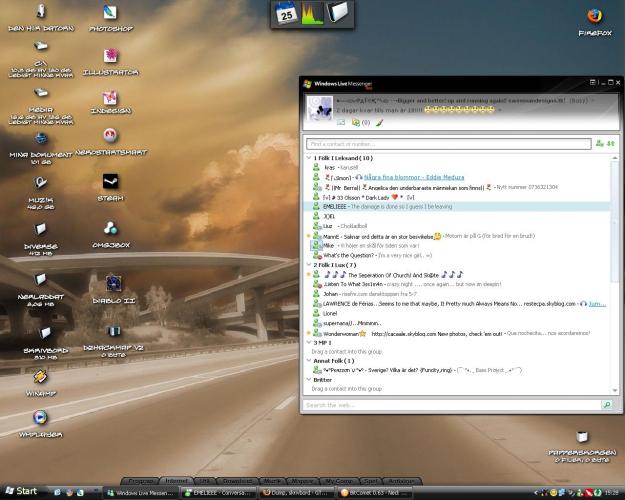Viewport: 625px width, 500px height.
Task: Launch Steam from the desktop
Action: [x=111, y=182]
